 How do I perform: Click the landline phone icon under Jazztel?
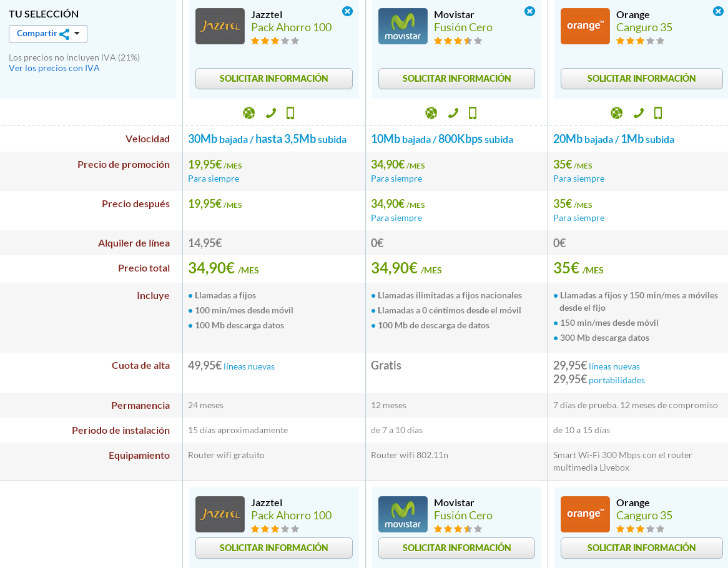[x=270, y=113]
